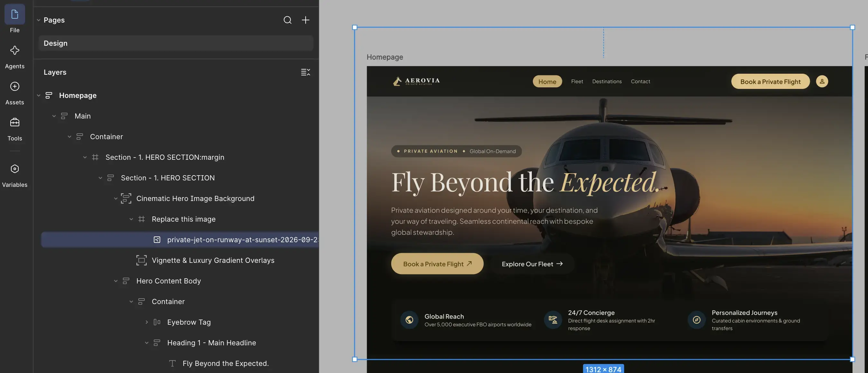Open the Agents panel
868x373 pixels.
(x=14, y=57)
